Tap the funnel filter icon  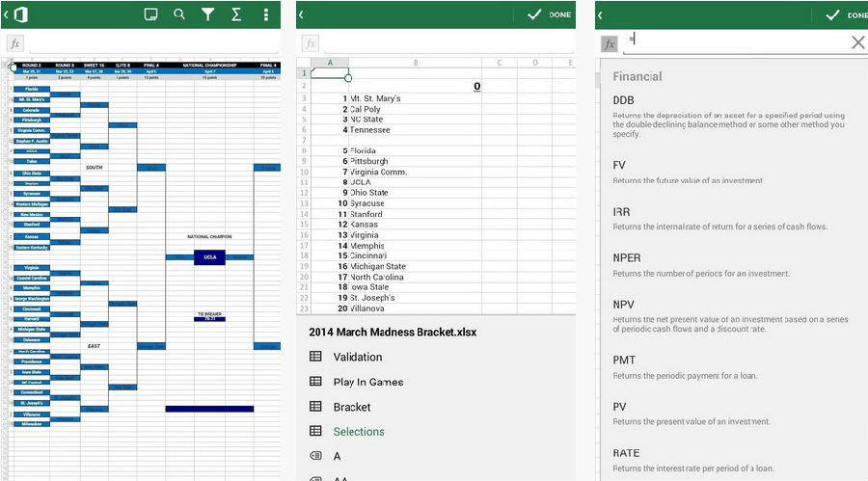(x=207, y=14)
